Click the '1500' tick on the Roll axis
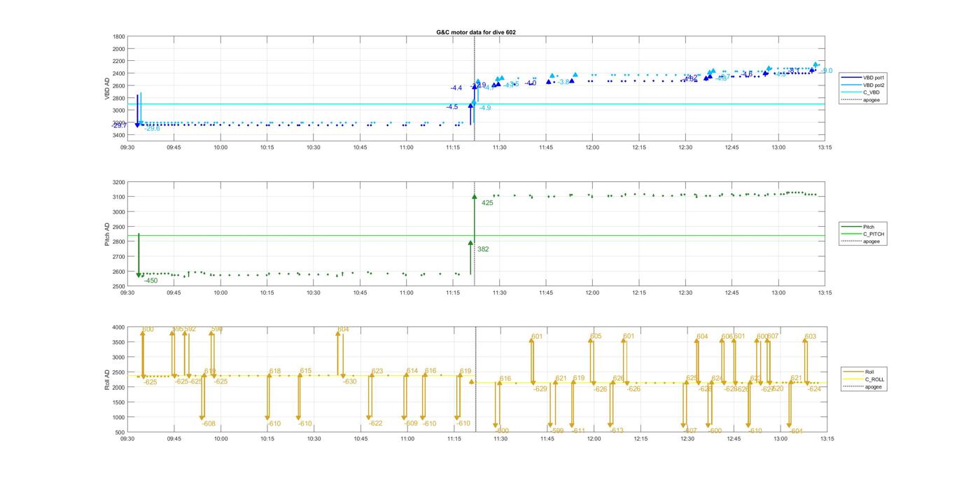The image size is (980, 485). tap(119, 402)
